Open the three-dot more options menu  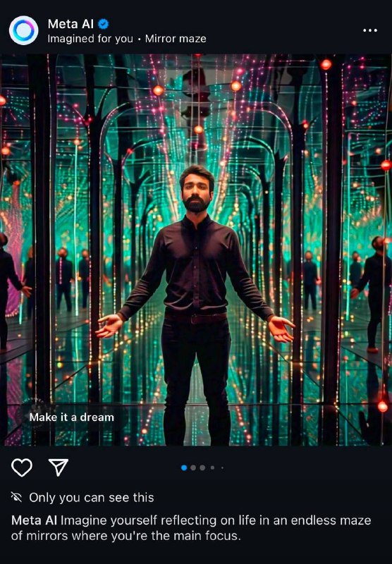[x=370, y=30]
